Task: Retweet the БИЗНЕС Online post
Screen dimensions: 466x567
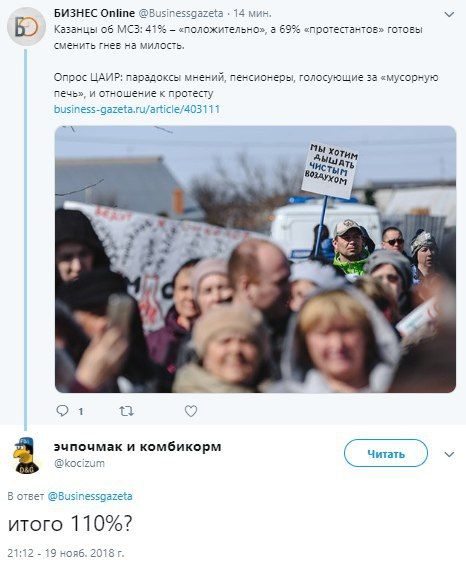Action: click(126, 411)
